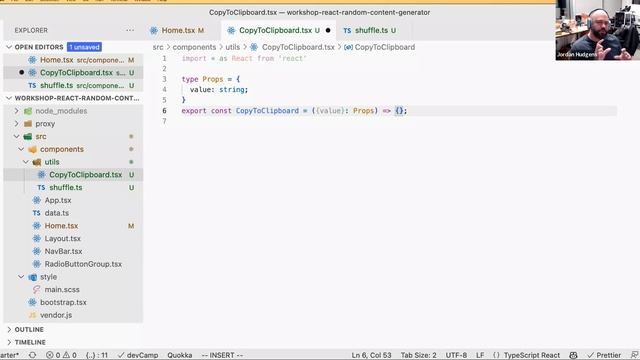Click the icon at the status bar's right end
Image resolution: width=640 pixels, height=360 pixels.
point(634,355)
